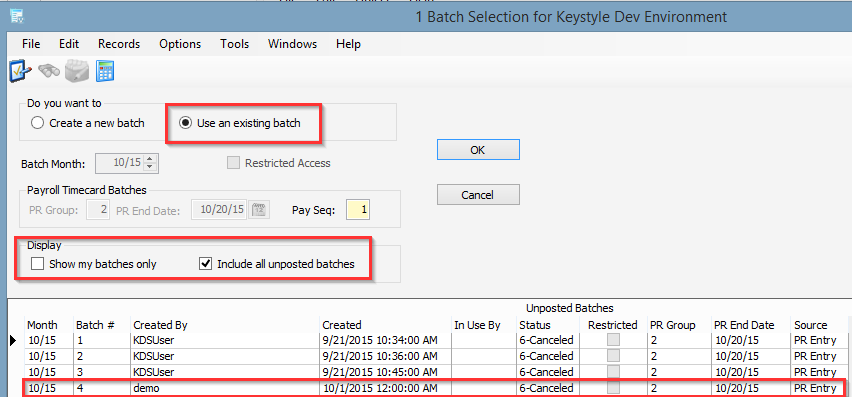The height and width of the screenshot is (397, 852).
Task: Click the PR End Date field
Action: (x=219, y=209)
